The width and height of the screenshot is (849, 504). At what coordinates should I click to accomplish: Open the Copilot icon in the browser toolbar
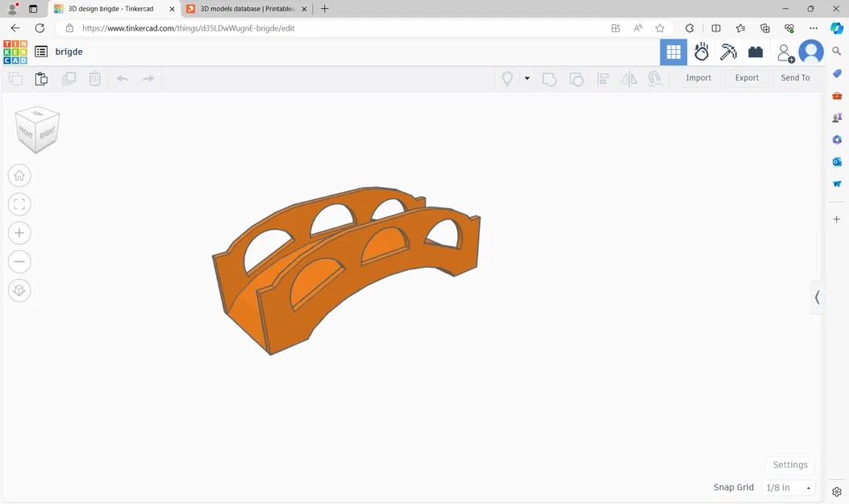(837, 27)
